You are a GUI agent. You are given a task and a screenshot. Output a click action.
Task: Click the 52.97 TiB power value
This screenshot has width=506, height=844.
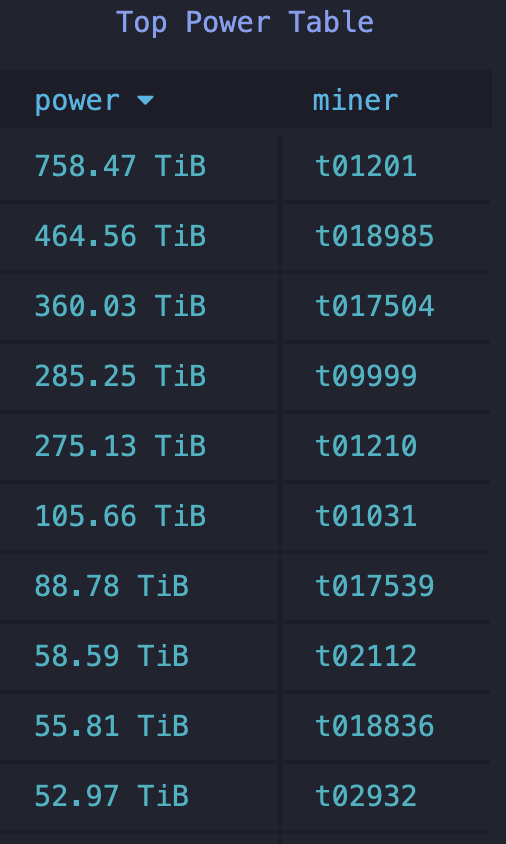pyautogui.click(x=111, y=796)
